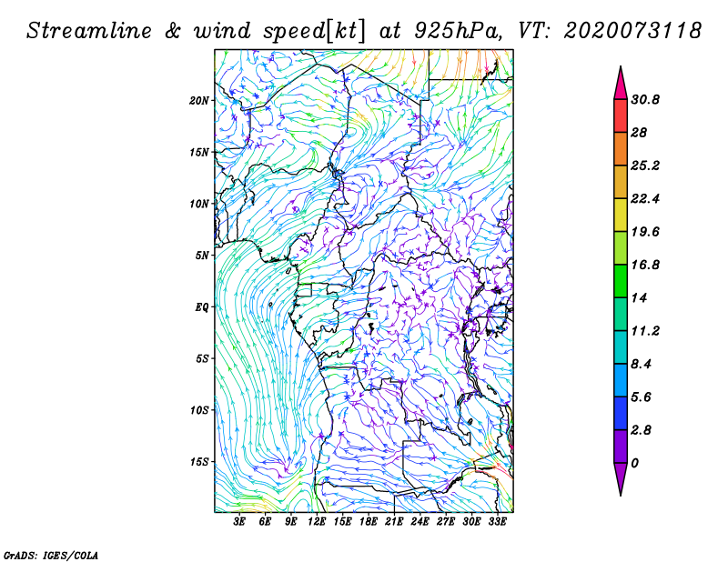Click the 3E longitude axis label
This screenshot has width=728, height=562.
pyautogui.click(x=239, y=522)
